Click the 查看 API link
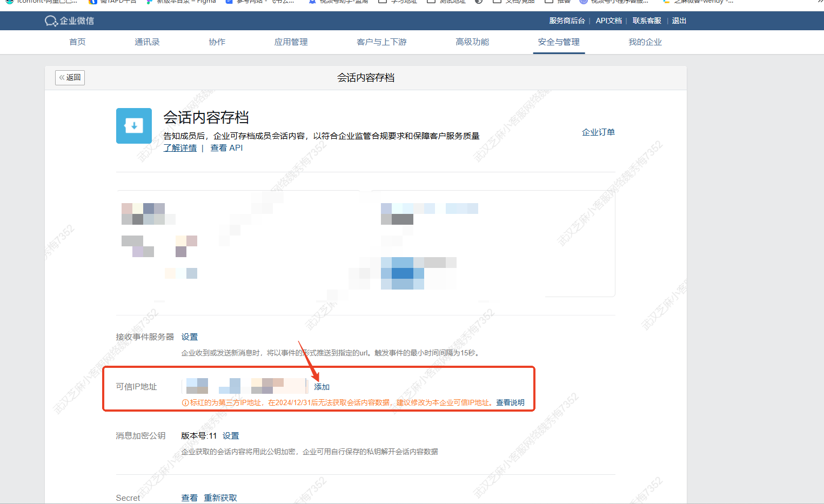 point(226,147)
